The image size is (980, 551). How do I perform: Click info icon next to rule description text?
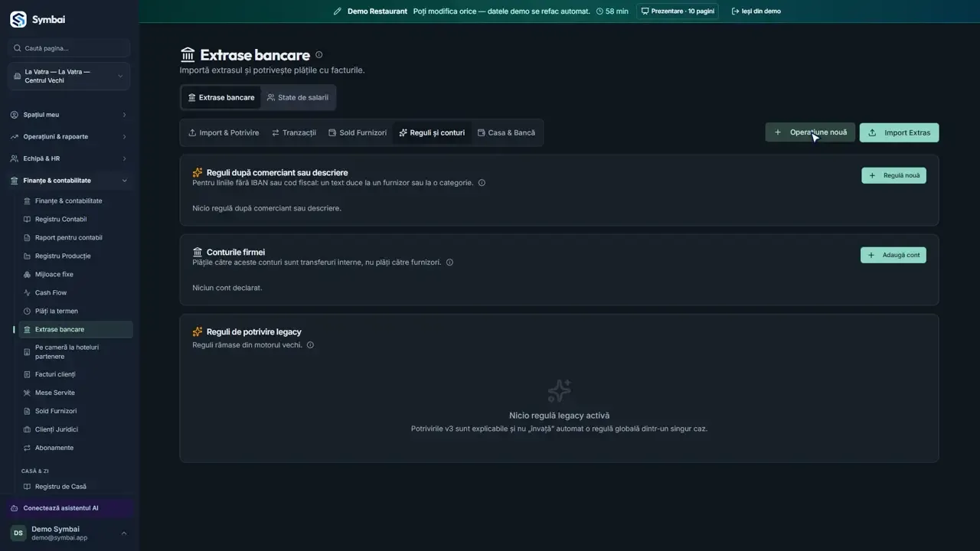[x=482, y=183]
